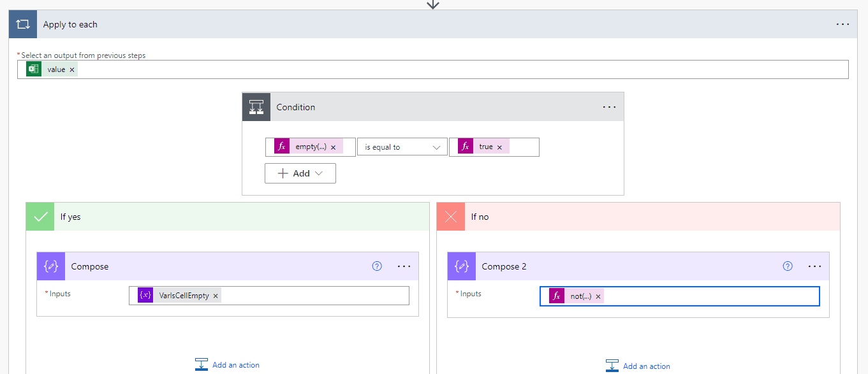This screenshot has width=868, height=374.
Task: Click the red X on If no branch
Action: (x=450, y=216)
